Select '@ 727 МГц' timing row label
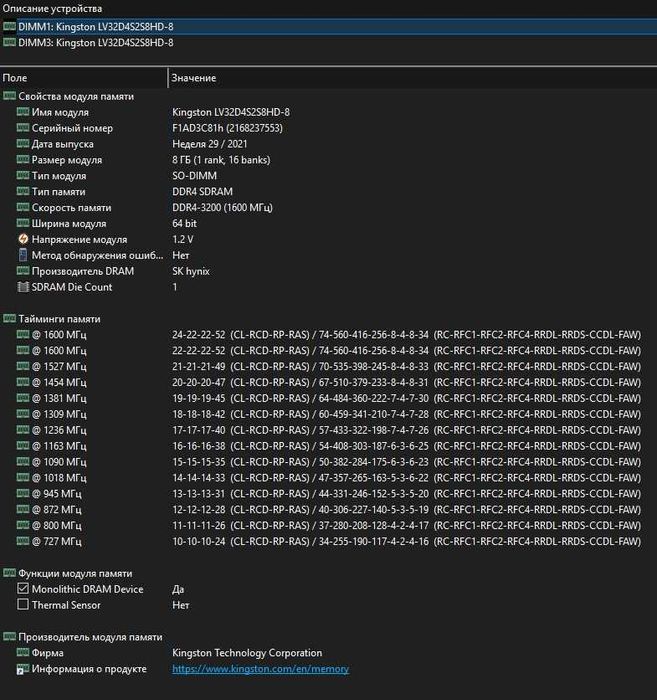The width and height of the screenshot is (657, 700). pos(57,542)
